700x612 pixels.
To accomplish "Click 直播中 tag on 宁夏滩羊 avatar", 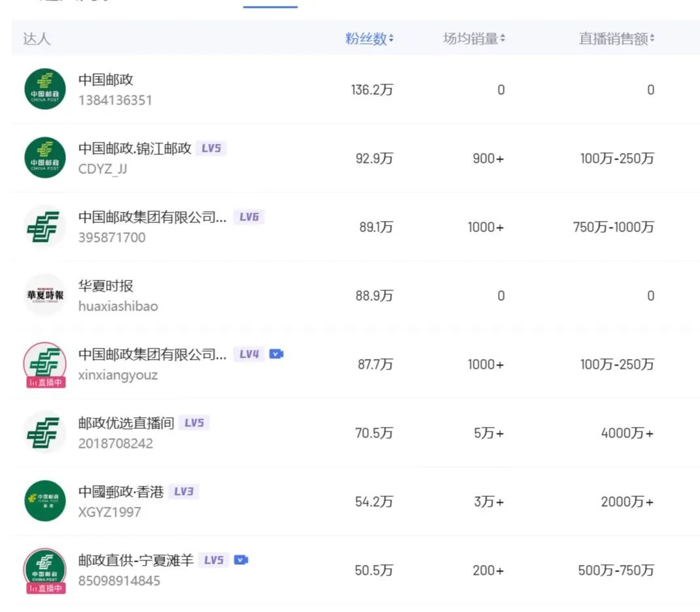I will [46, 588].
